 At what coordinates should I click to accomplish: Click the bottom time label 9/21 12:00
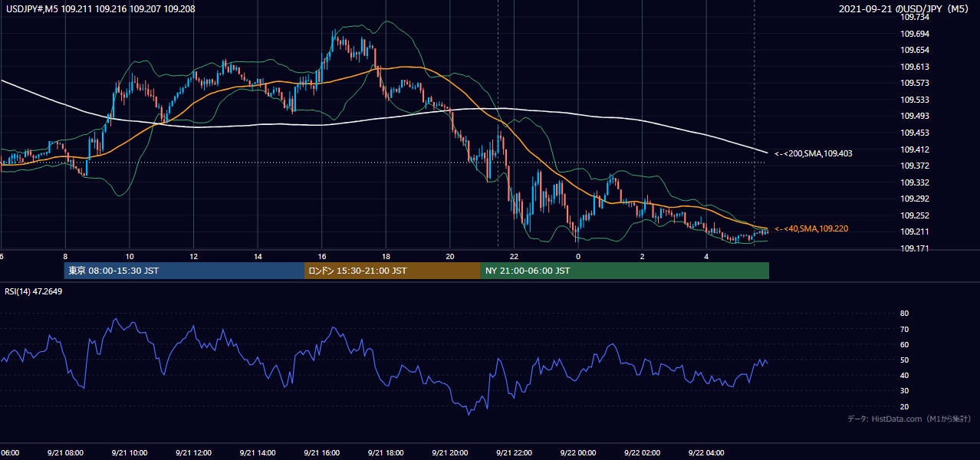click(192, 453)
